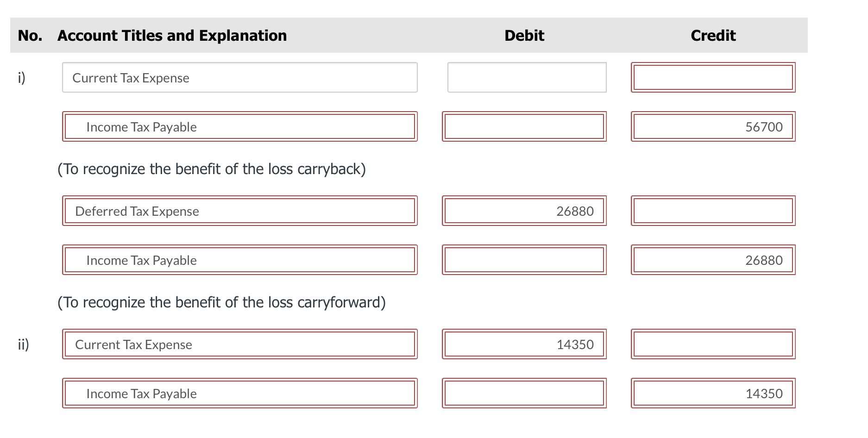Select the empty Debit field beside Income Tax Payable
Image resolution: width=868 pixels, height=438 pixels.
(524, 126)
